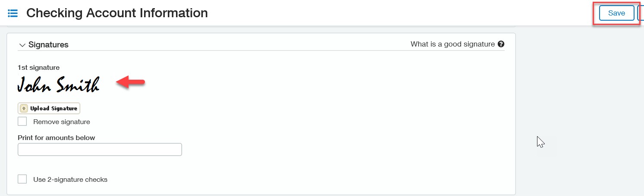Open the 'What is a good signature' link
The image size is (644, 196).
(452, 44)
